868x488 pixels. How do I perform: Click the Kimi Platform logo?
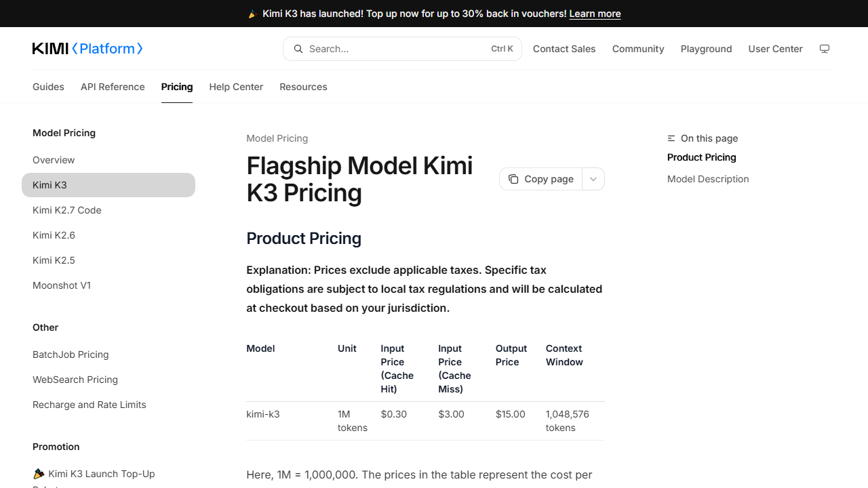tap(87, 49)
